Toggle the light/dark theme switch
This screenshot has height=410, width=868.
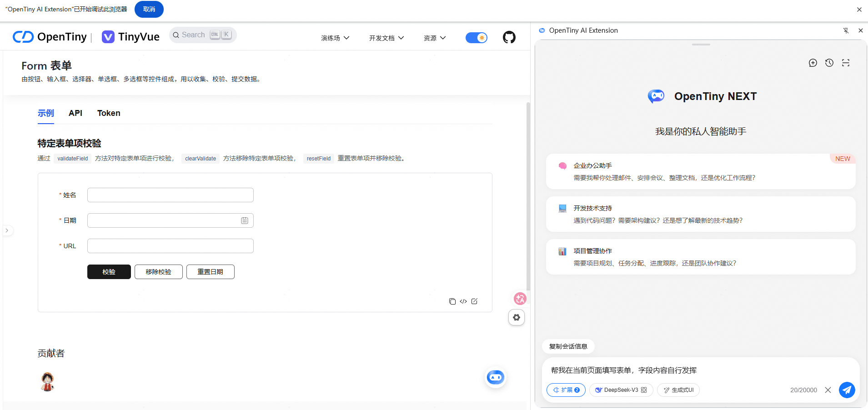click(x=477, y=38)
